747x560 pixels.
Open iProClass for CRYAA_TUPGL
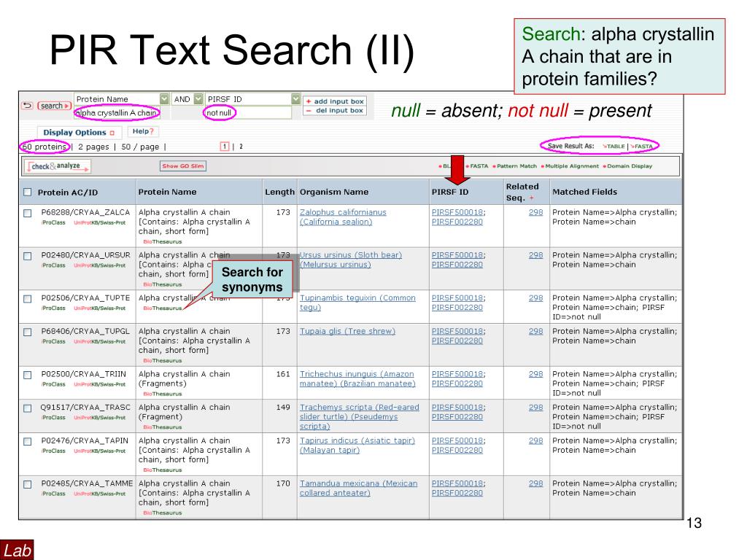(x=53, y=341)
